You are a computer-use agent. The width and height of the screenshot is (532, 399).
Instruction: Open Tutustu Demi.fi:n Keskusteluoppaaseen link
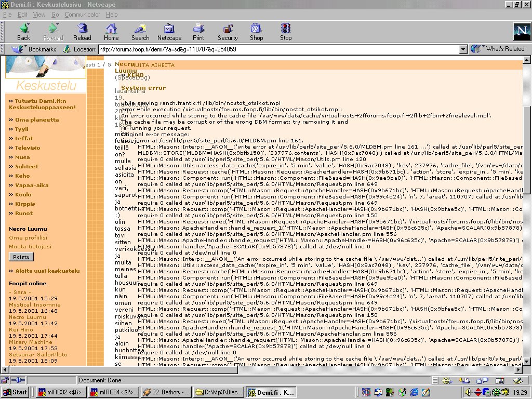click(x=42, y=104)
